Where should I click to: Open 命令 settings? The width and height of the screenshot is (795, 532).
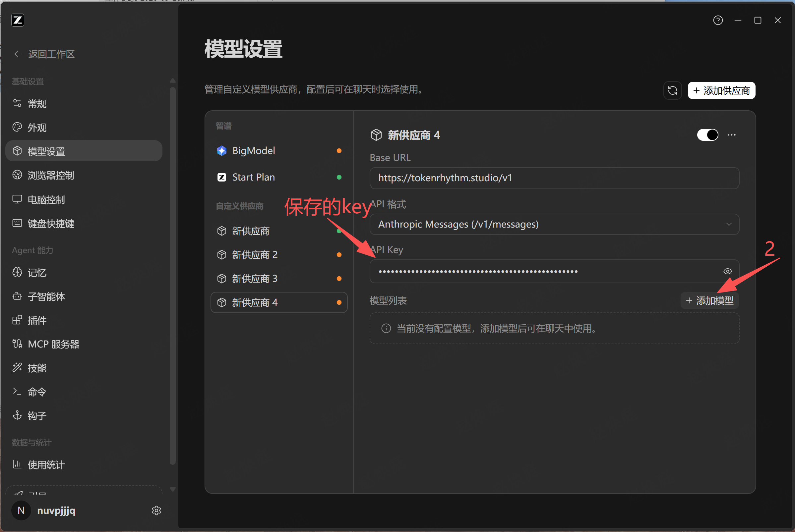[x=84, y=392]
